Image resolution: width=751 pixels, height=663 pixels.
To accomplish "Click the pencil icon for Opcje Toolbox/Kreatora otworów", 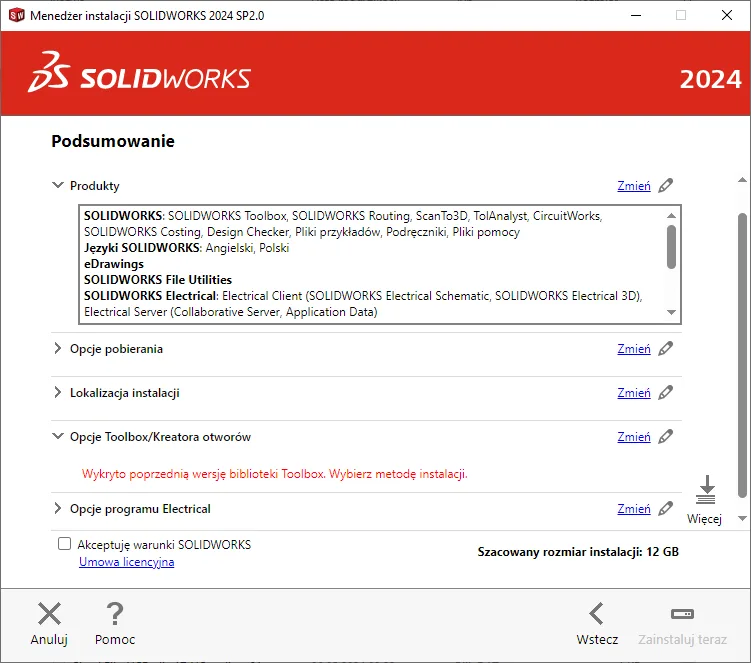I will pos(665,436).
